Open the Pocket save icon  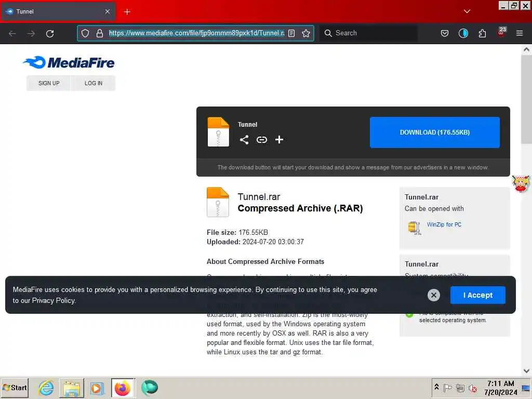pos(445,33)
